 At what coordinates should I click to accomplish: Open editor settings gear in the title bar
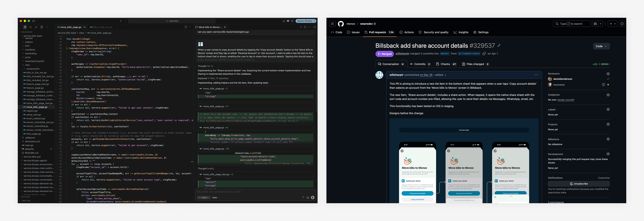click(292, 21)
